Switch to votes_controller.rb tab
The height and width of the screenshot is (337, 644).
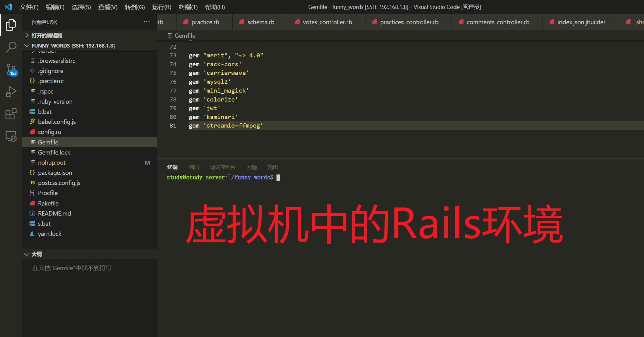pos(327,22)
